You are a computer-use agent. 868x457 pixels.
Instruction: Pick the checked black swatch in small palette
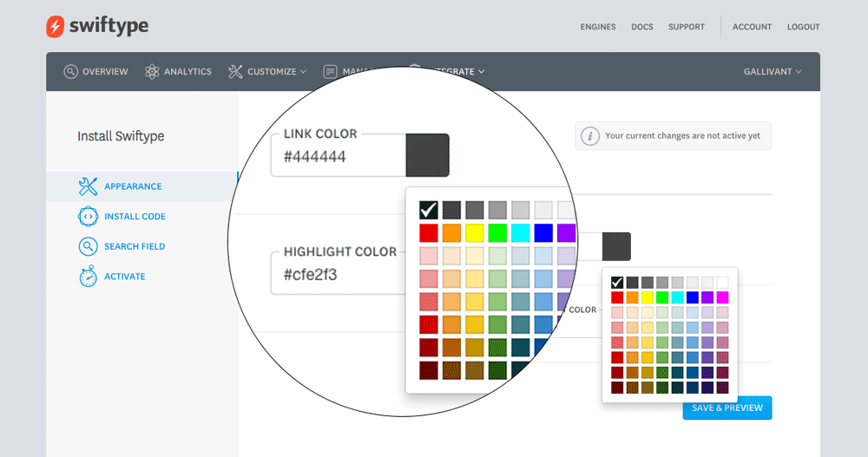pos(617,283)
